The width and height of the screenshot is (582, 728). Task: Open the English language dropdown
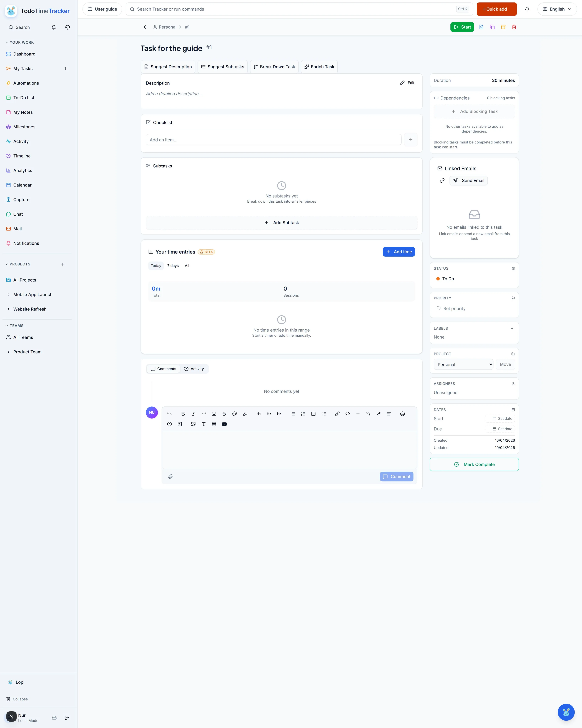pyautogui.click(x=557, y=9)
